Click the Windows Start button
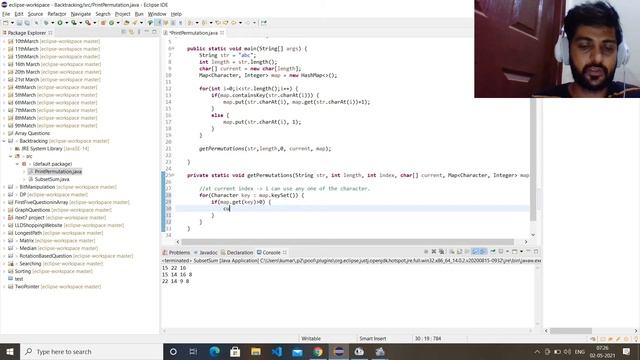This screenshot has height=360, width=640. tap(10, 351)
